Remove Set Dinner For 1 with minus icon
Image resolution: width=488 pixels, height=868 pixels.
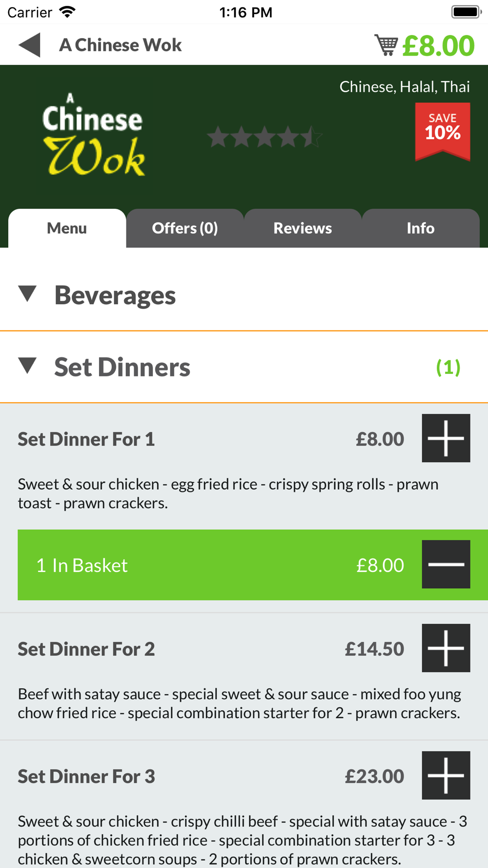coord(446,564)
